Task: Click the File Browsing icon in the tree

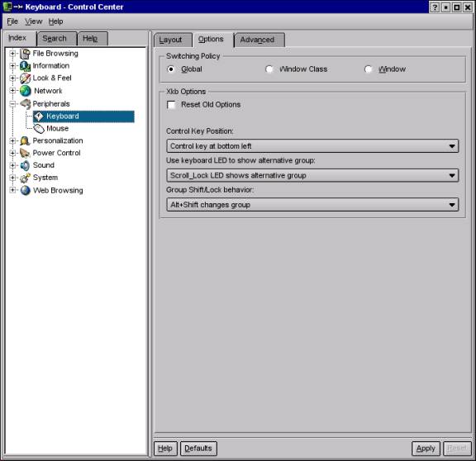Action: [x=25, y=54]
